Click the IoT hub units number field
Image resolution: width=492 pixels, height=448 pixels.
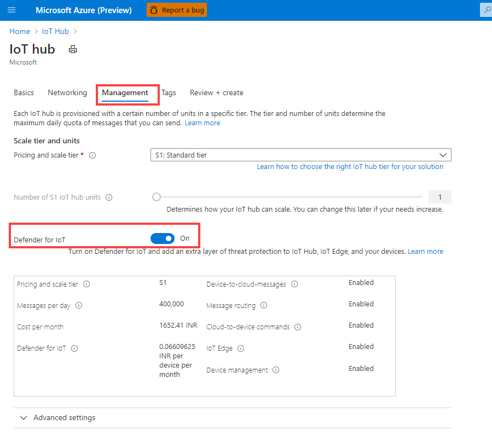(439, 197)
